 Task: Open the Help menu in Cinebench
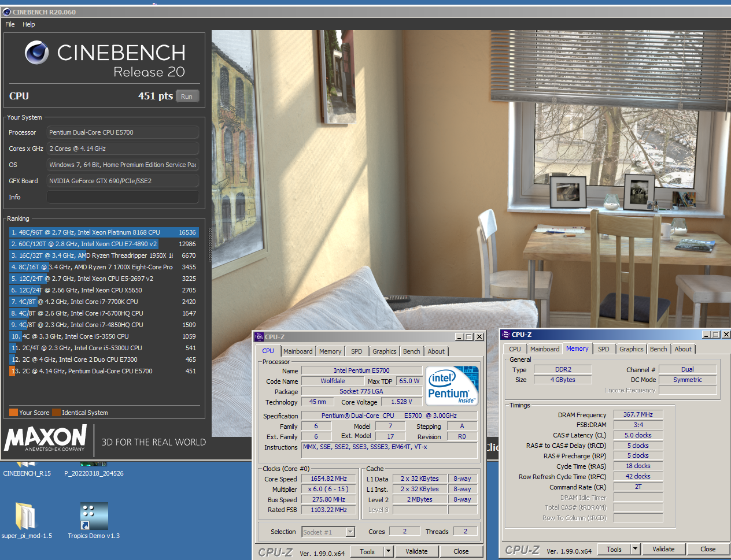(29, 24)
